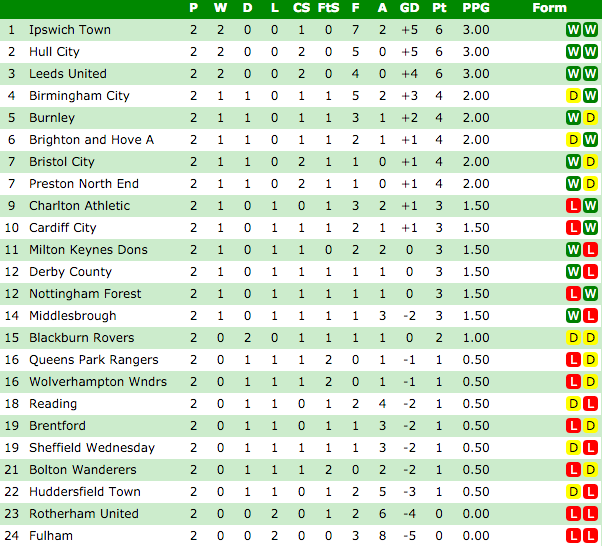This screenshot has width=602, height=546.
Task: Click Reading's yellow D form badge
Action: (x=573, y=404)
